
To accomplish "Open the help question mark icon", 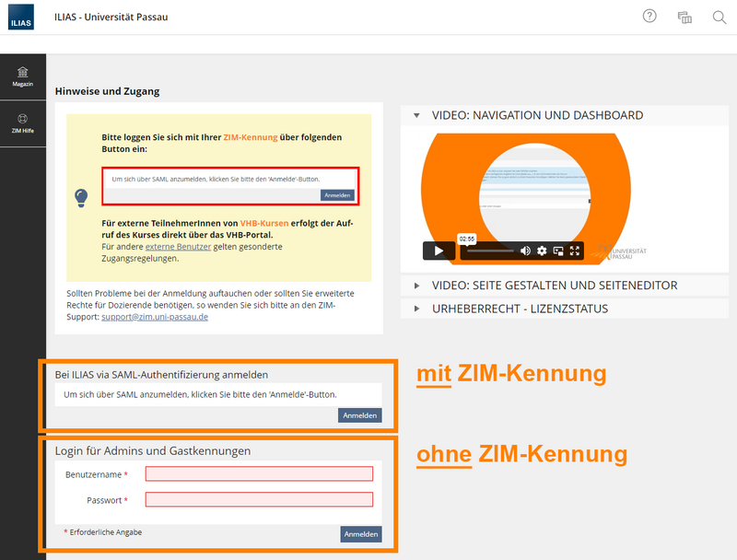I will (x=649, y=17).
